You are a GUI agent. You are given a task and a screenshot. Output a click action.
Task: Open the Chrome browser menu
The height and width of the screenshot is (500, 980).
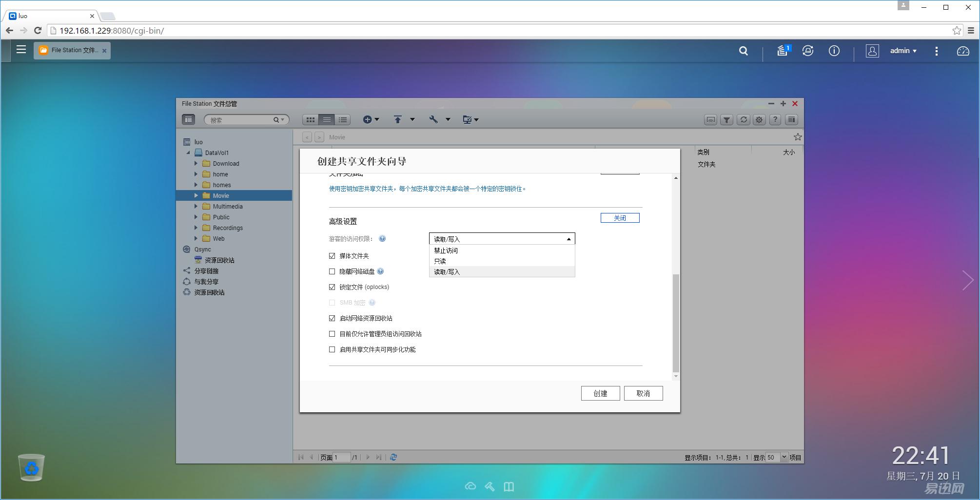click(x=971, y=30)
